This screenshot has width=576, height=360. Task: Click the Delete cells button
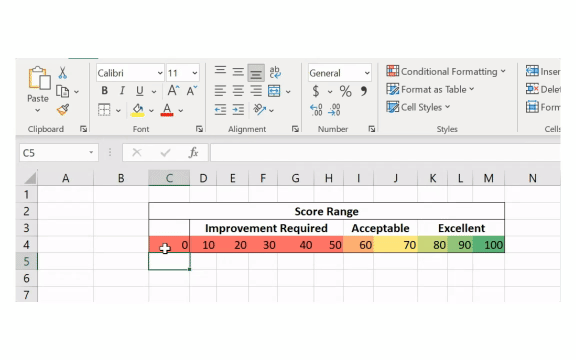(543, 89)
